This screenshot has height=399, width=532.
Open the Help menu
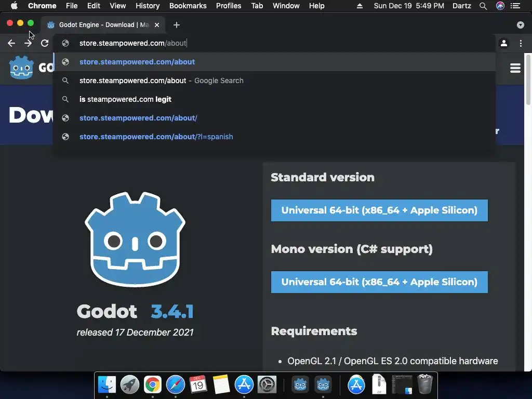pos(316,6)
